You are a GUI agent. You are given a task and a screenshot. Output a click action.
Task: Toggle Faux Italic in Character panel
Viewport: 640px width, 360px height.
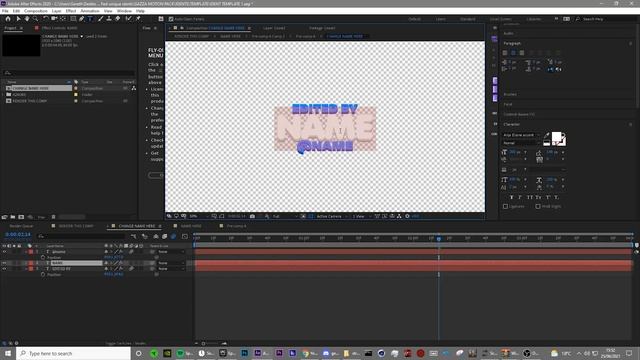520,198
